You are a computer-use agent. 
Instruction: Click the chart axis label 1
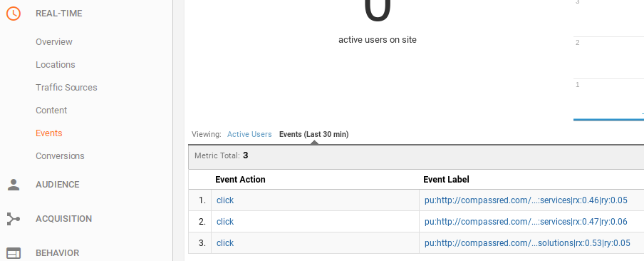pyautogui.click(x=578, y=85)
